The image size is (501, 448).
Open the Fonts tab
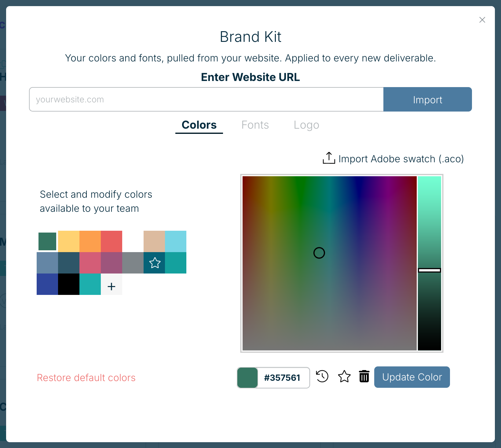click(255, 125)
